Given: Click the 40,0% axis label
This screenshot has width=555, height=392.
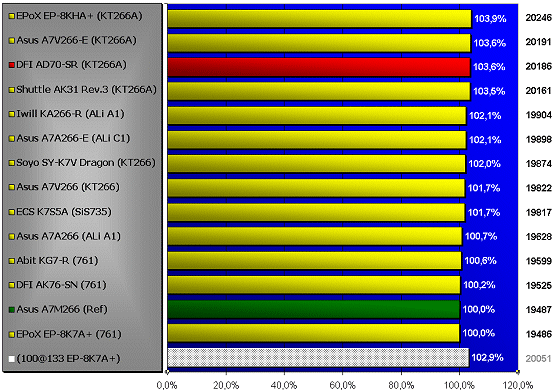Looking at the screenshot, I should [x=284, y=385].
